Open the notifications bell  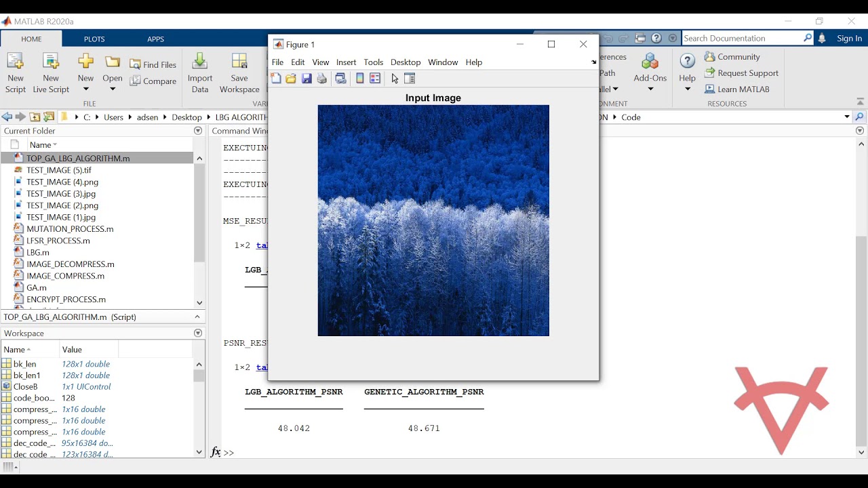[822, 39]
